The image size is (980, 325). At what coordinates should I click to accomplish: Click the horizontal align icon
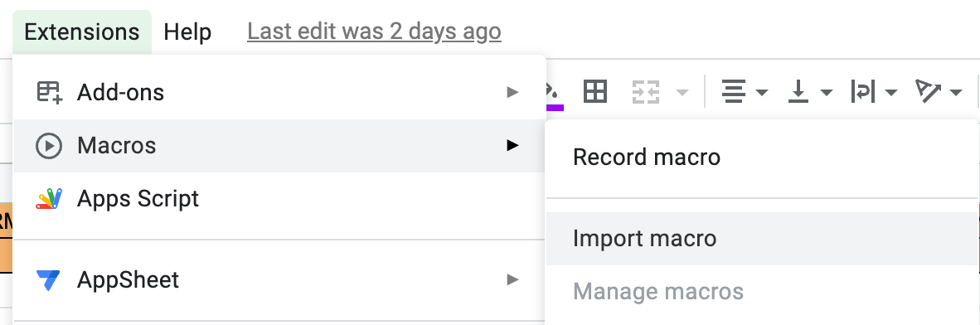click(732, 93)
